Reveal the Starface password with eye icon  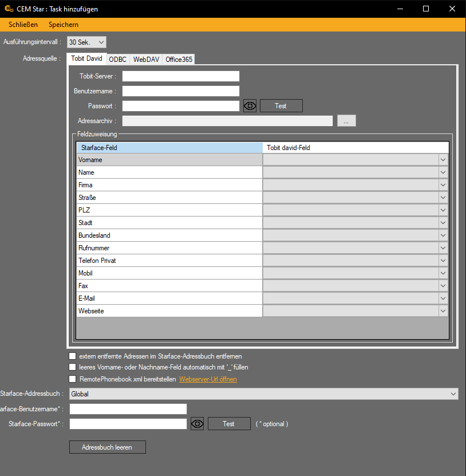pyautogui.click(x=197, y=424)
